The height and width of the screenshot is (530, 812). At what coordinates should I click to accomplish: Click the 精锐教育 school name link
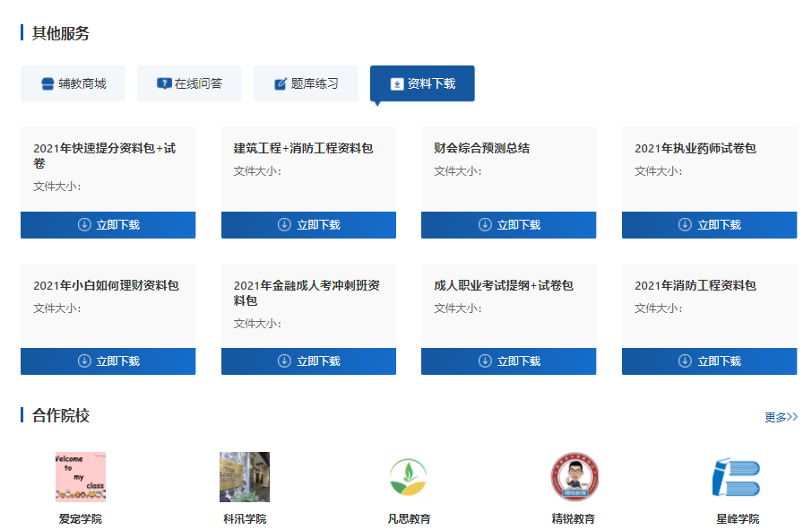click(573, 519)
